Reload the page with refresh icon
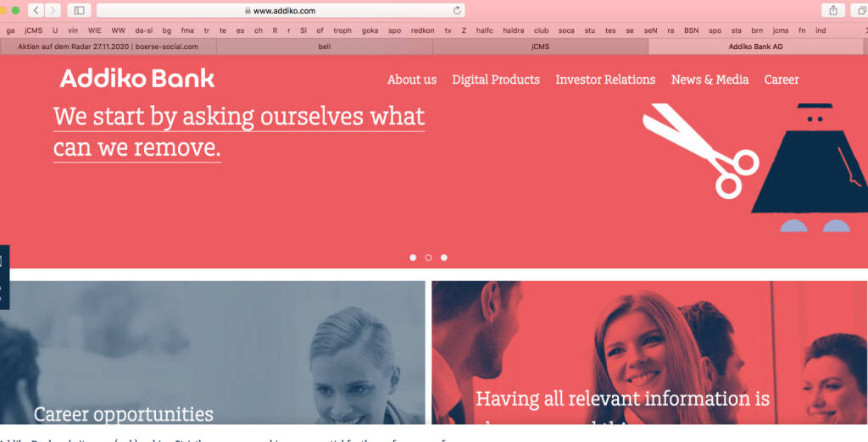868x442 pixels. [457, 10]
